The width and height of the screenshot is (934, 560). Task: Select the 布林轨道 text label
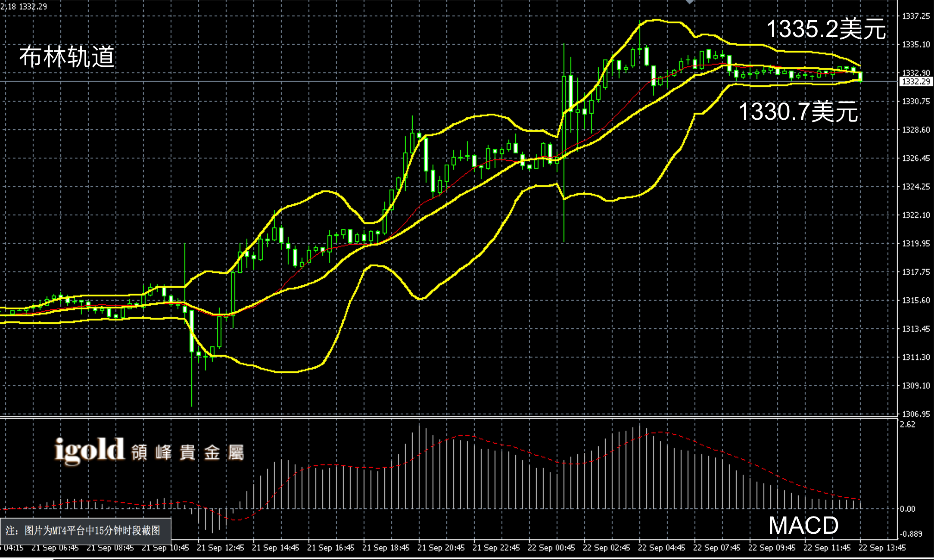67,57
